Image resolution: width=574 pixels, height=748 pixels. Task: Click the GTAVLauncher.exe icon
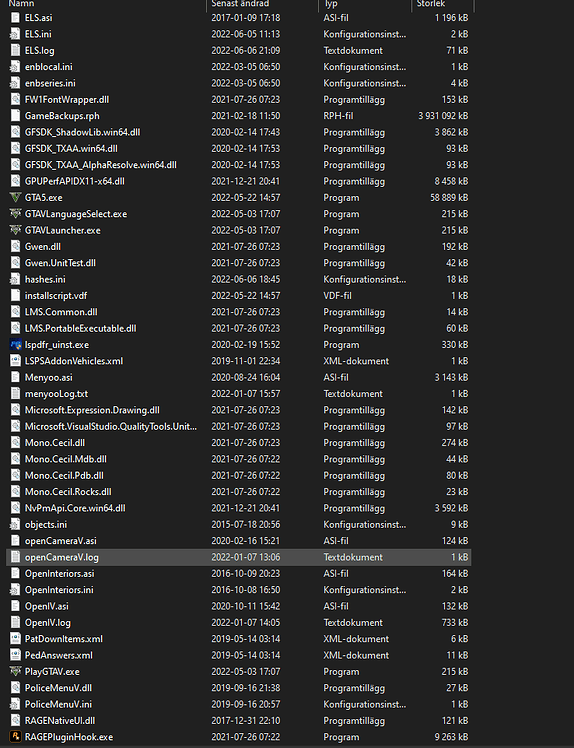pos(16,230)
